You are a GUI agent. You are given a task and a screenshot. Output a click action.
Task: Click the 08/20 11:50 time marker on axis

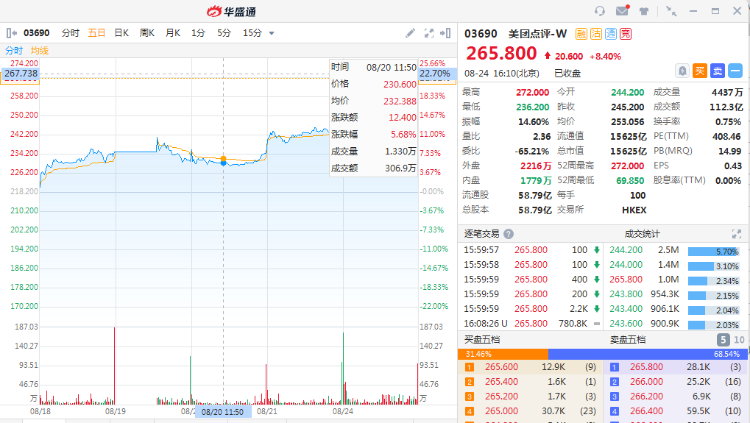(x=222, y=412)
